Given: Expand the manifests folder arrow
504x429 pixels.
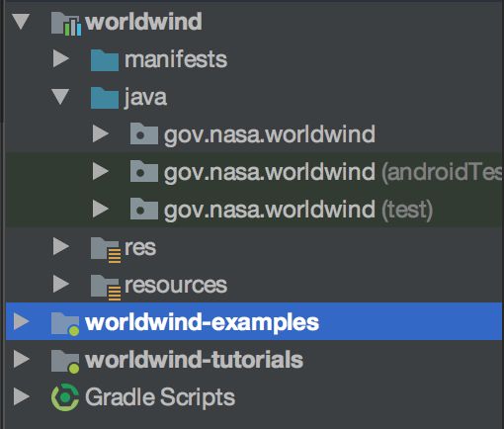Looking at the screenshot, I should pos(61,59).
